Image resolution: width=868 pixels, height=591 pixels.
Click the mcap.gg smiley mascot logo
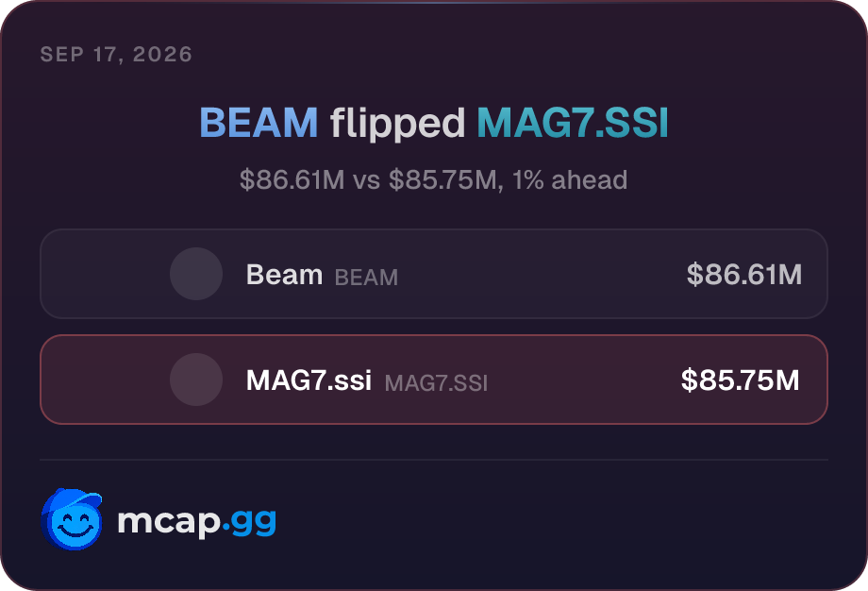click(x=72, y=519)
